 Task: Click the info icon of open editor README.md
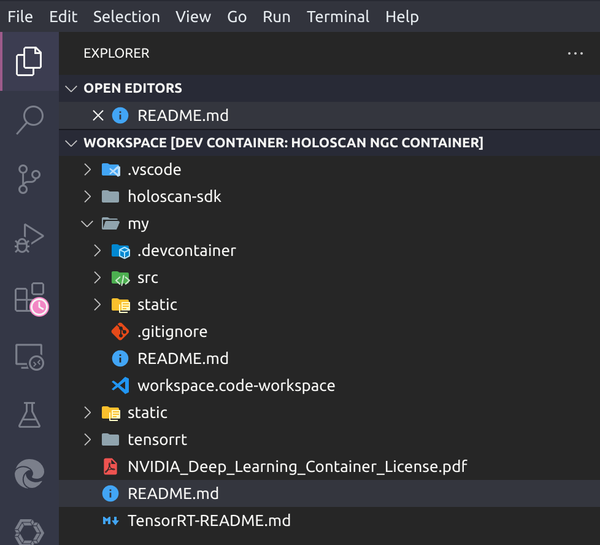tap(120, 115)
